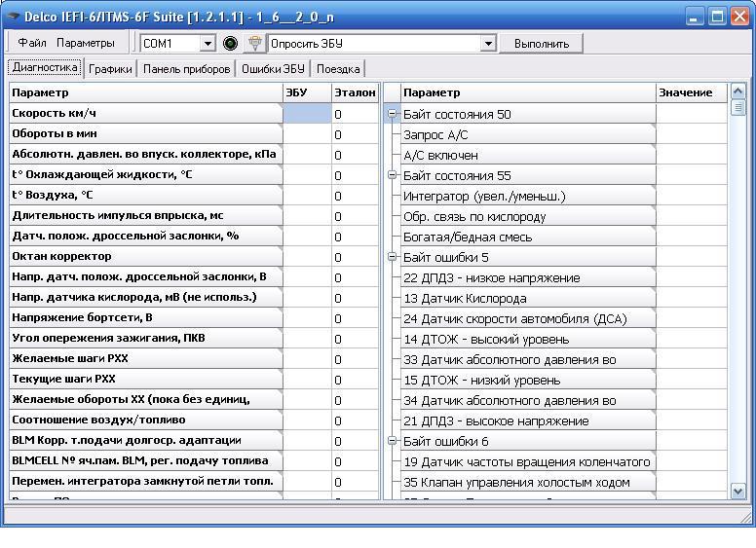Select Желаемые обороты ХХ row
This screenshot has height=548, width=756.
(x=145, y=400)
